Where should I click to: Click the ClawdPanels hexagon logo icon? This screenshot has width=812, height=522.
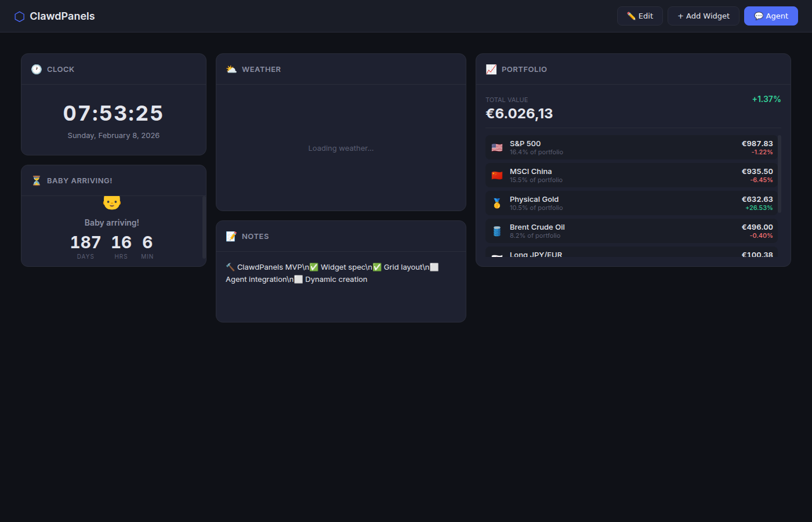point(19,16)
